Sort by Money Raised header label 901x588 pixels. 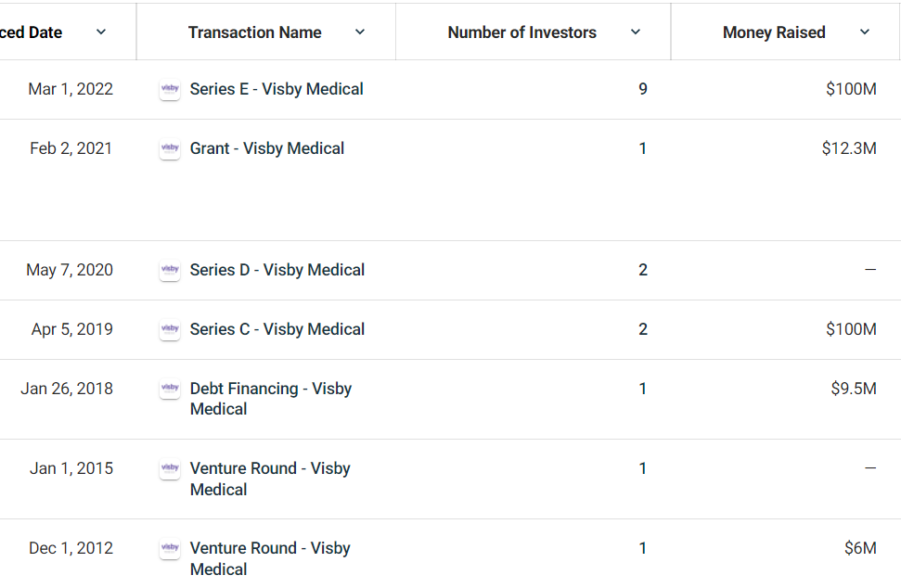point(774,32)
